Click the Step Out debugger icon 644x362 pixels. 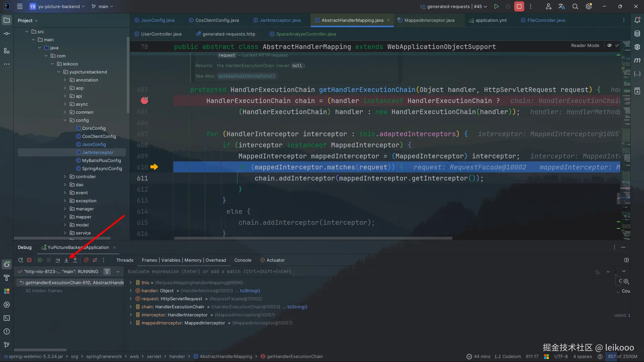coord(75,260)
